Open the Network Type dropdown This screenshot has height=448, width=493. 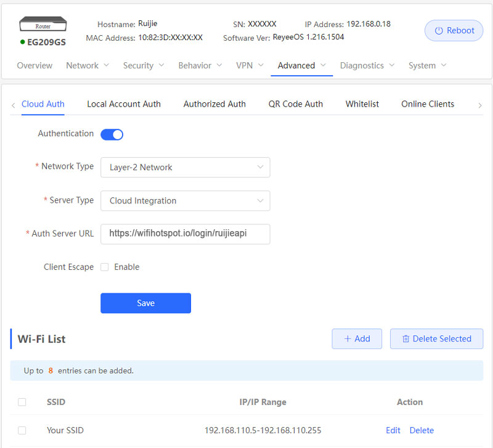tap(185, 167)
